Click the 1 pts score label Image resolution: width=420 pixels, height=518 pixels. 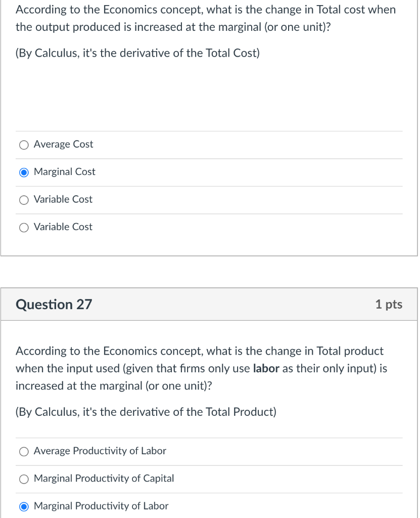point(389,305)
